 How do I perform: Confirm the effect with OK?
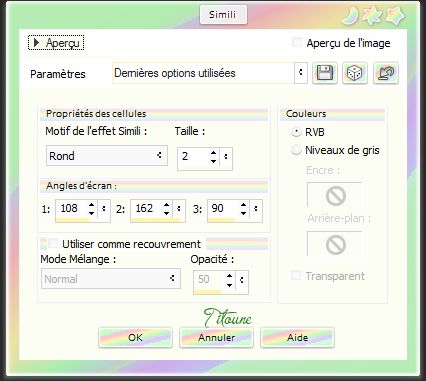pos(135,338)
